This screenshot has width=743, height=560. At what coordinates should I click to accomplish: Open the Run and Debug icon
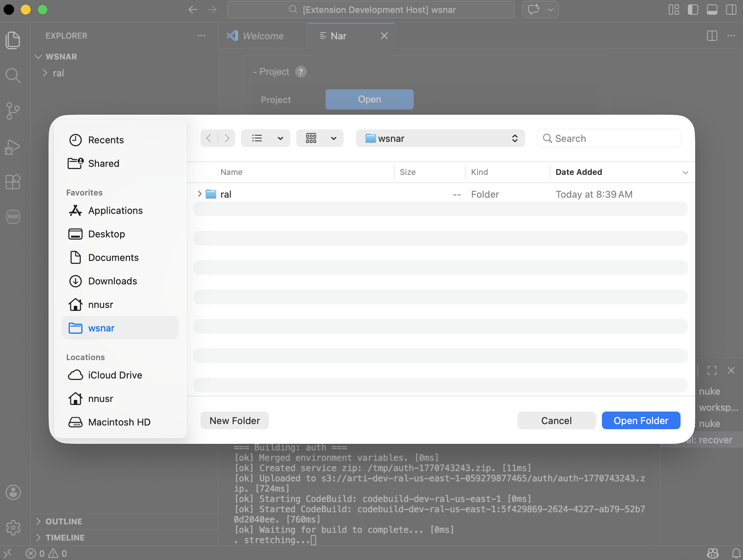[x=13, y=147]
